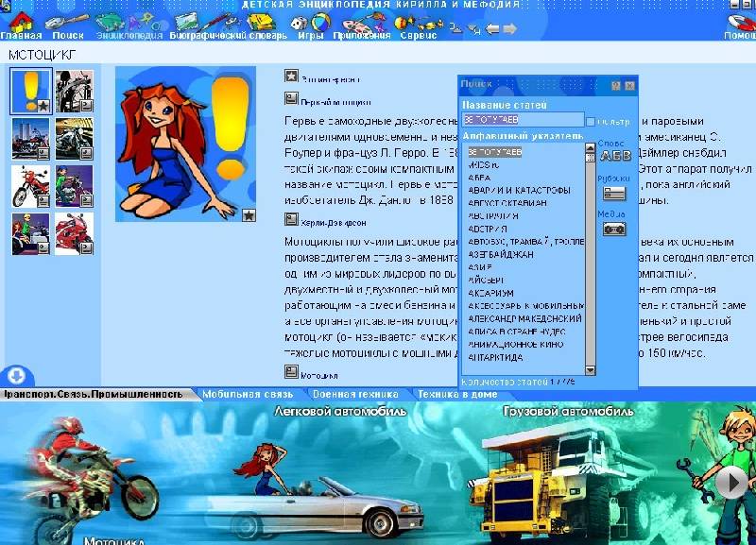Select exclamation mark thumbnail in media panel
The image size is (756, 545).
[x=31, y=91]
